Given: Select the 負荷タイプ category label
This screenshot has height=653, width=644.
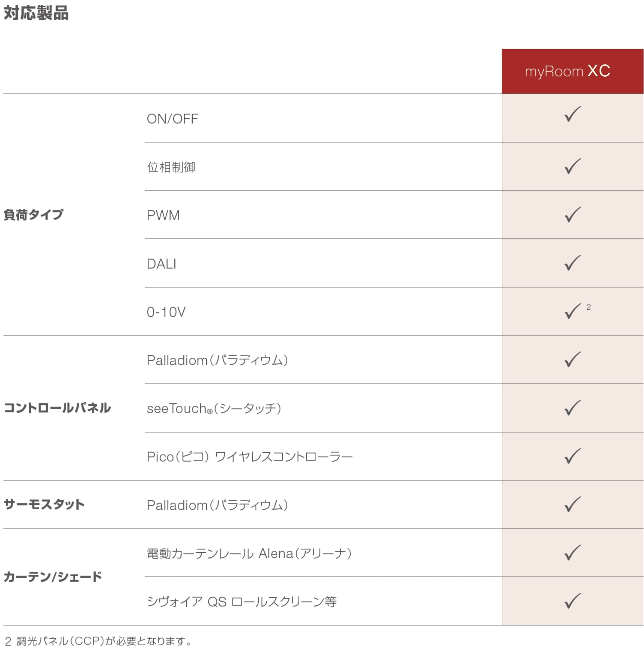Looking at the screenshot, I should click(34, 215).
